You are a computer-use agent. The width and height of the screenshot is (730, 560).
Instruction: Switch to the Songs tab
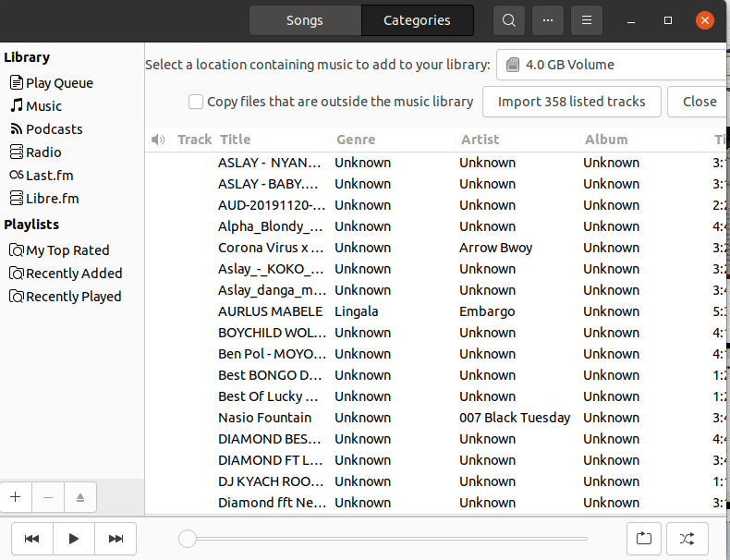coord(305,20)
